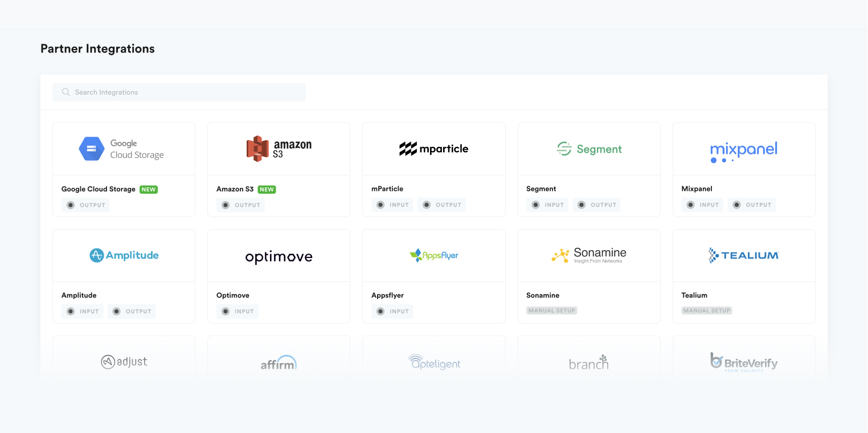
Task: Click the Segment card title
Action: pyautogui.click(x=541, y=189)
